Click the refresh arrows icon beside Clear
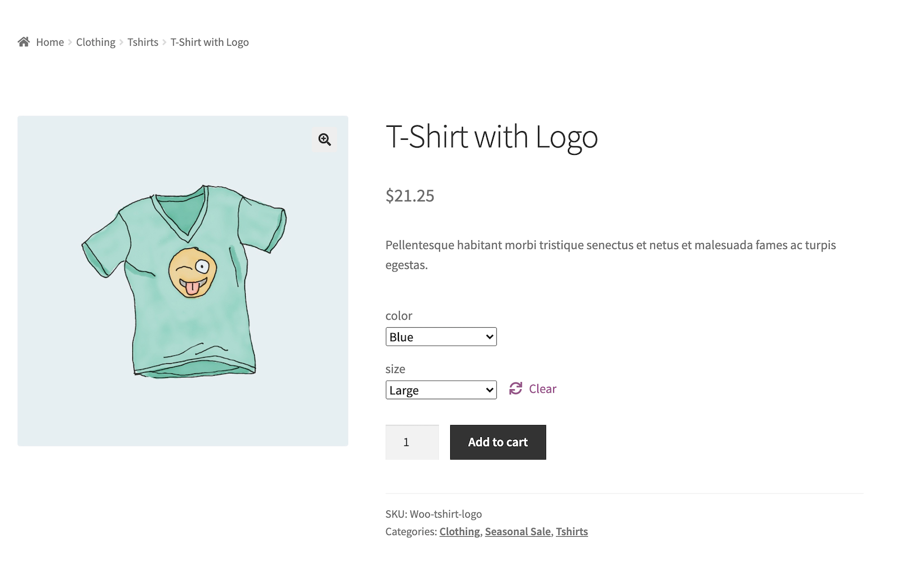924x584 pixels. 516,389
